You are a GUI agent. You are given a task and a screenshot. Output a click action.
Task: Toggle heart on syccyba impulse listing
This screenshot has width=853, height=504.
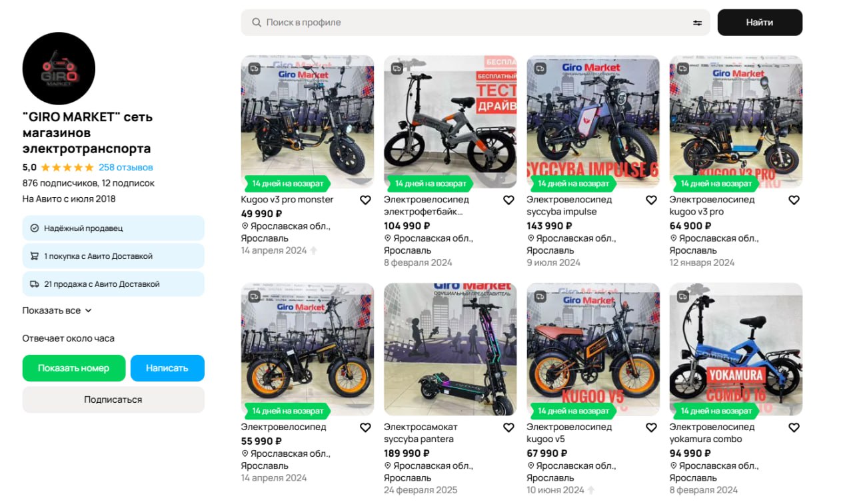[651, 200]
